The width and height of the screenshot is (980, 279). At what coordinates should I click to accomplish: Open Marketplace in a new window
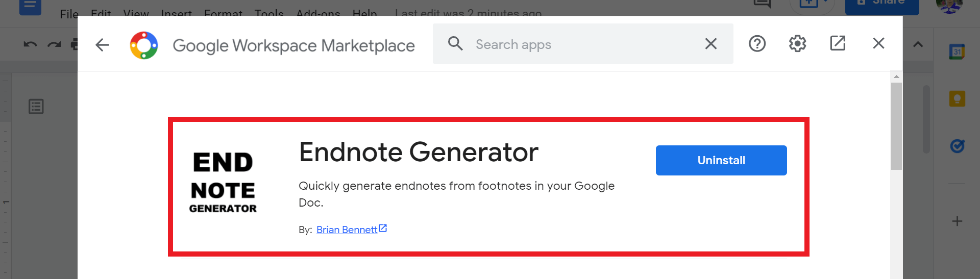[x=838, y=43]
